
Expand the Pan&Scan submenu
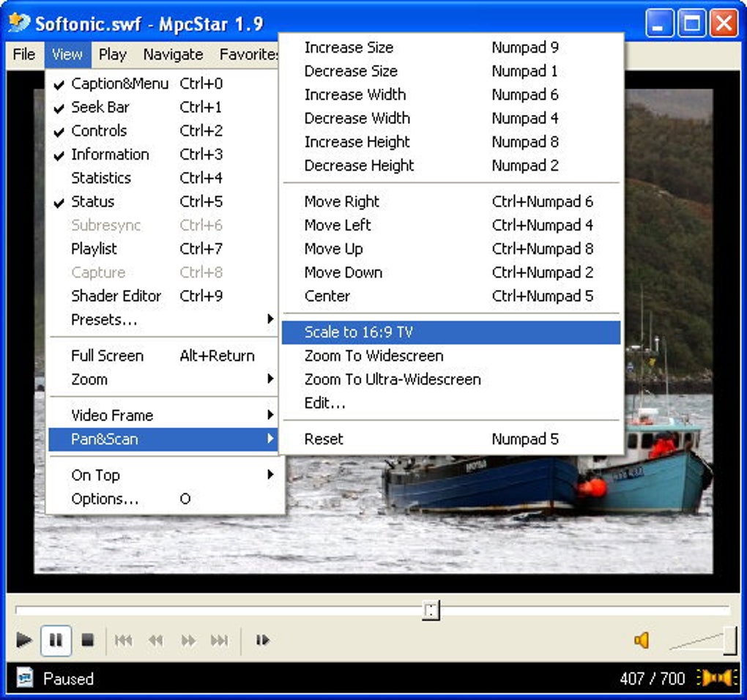click(x=163, y=439)
